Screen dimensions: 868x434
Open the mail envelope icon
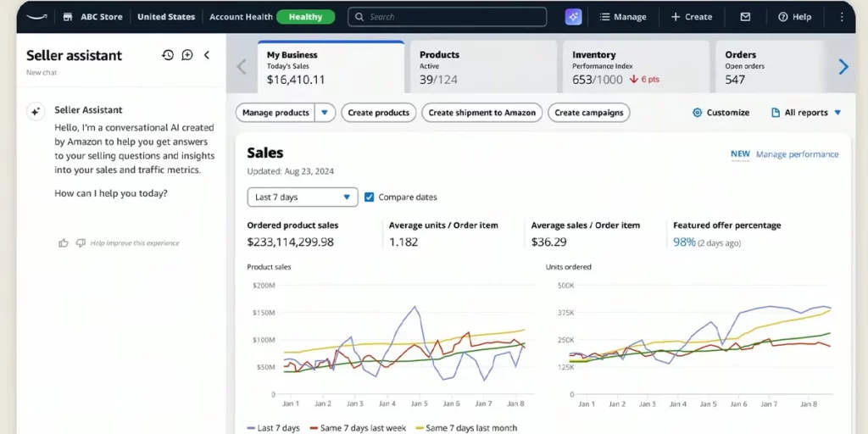745,17
